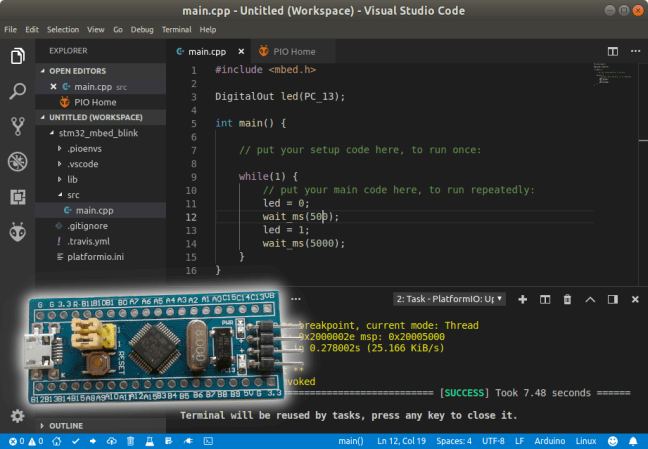Screen dimensions: 648x449
Task: Open the Extensions view
Action: point(17,197)
